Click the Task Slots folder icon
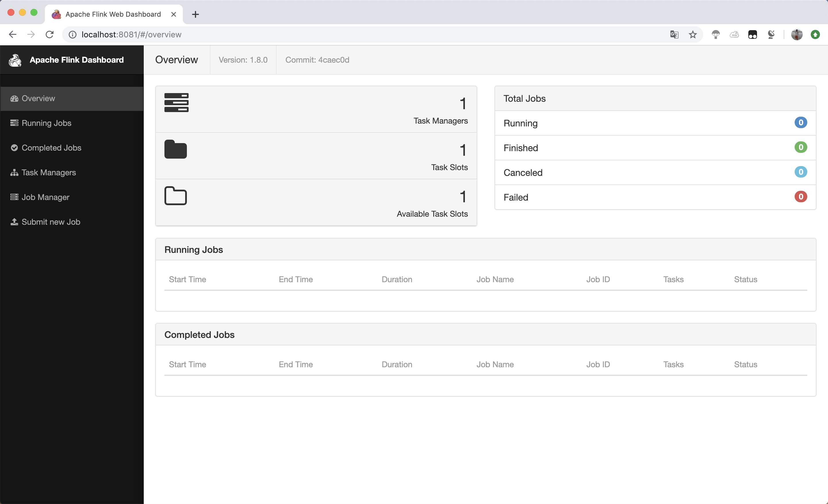 [x=175, y=150]
